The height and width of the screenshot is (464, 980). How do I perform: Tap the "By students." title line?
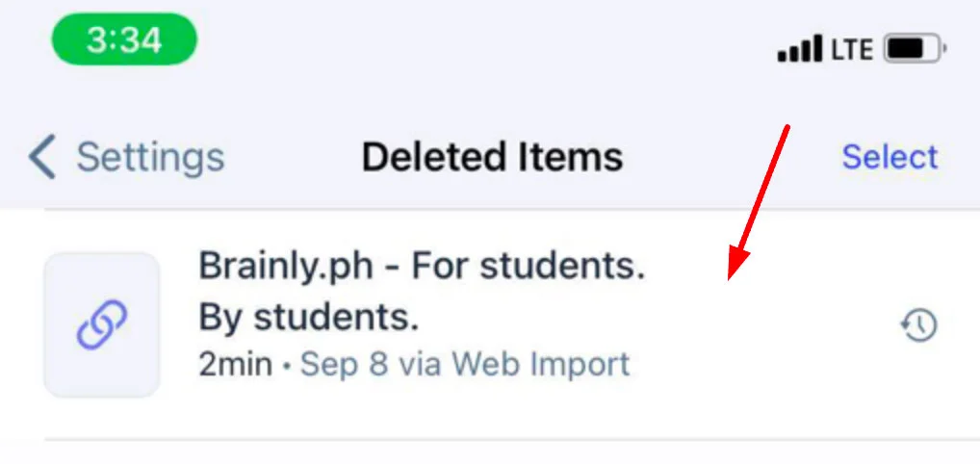tap(308, 319)
